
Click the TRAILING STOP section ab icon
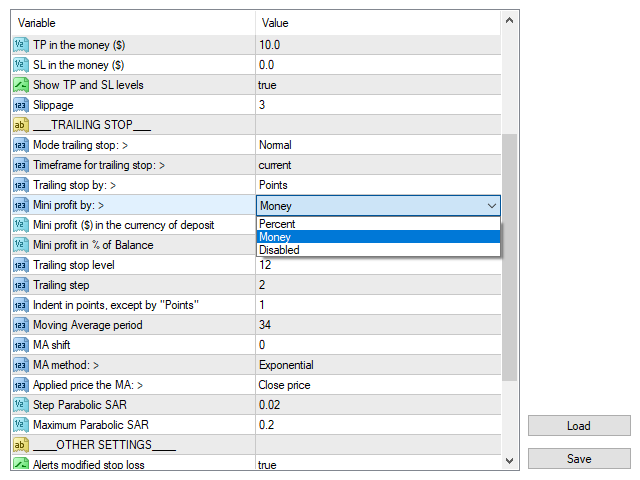point(21,125)
